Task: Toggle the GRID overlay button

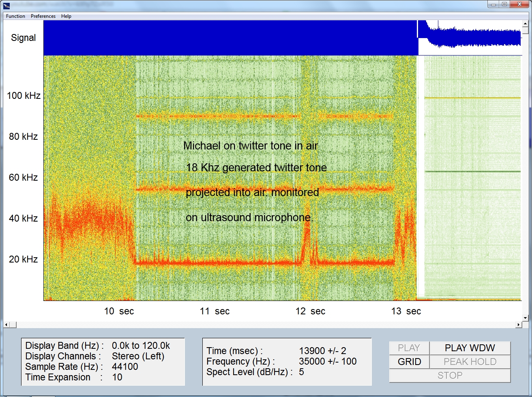Action: pyautogui.click(x=409, y=362)
